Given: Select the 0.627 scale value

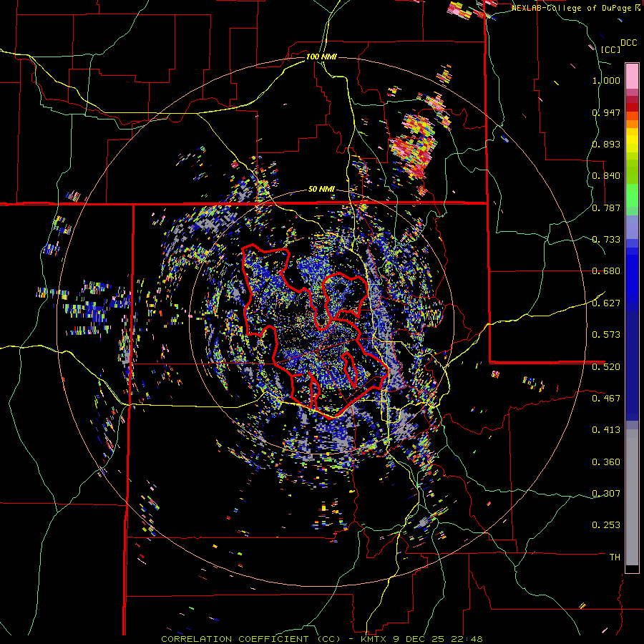Looking at the screenshot, I should pyautogui.click(x=606, y=303).
